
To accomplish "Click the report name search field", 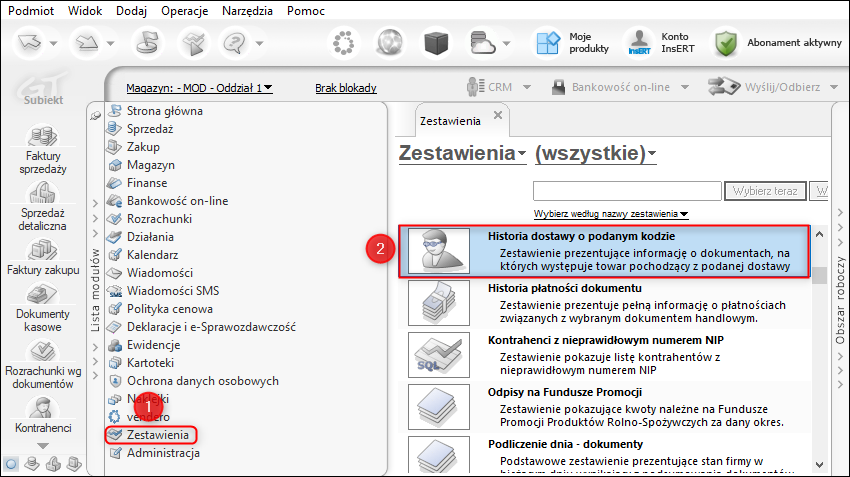I will tap(627, 191).
